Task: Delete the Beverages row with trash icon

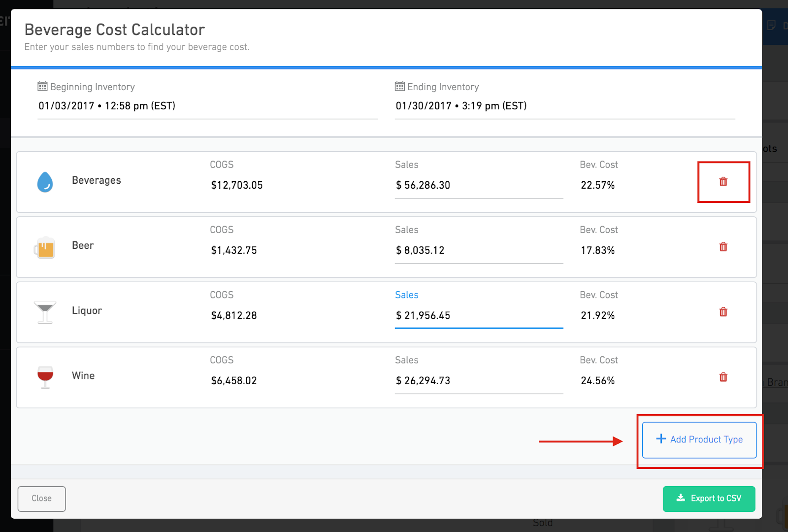Action: tap(723, 182)
